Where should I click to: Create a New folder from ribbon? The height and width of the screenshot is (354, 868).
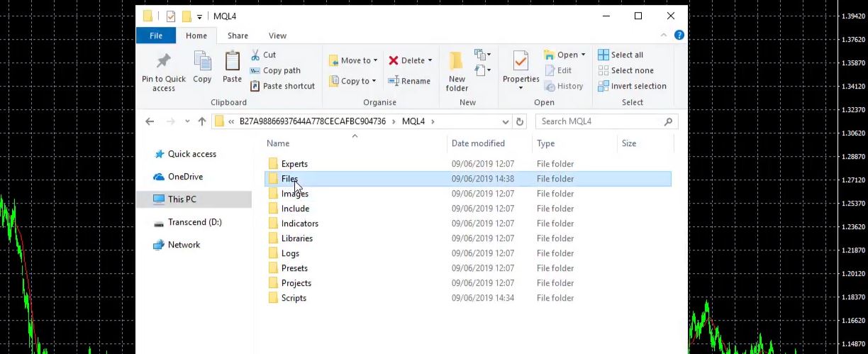(x=457, y=71)
